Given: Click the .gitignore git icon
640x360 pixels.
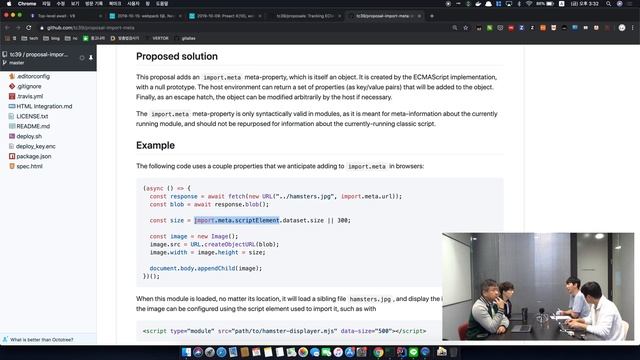Looking at the screenshot, I should (x=12, y=87).
